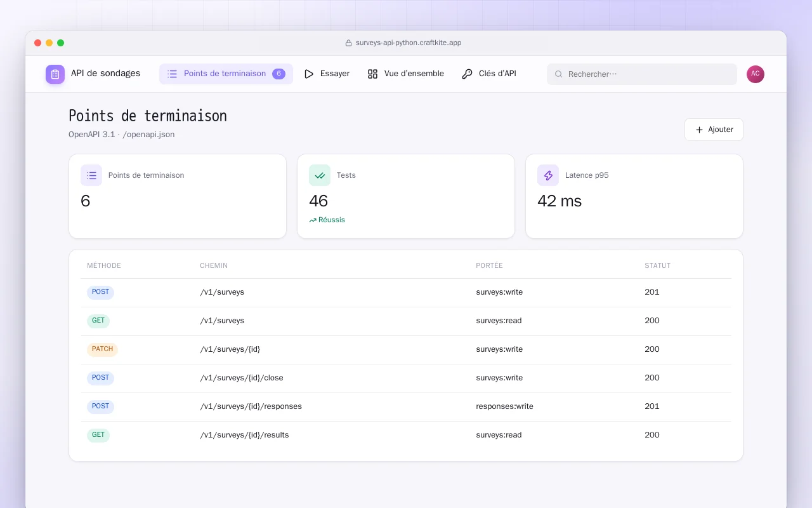812x508 pixels.
Task: Click the path /v1/surveys/{id}/close
Action: pos(242,378)
